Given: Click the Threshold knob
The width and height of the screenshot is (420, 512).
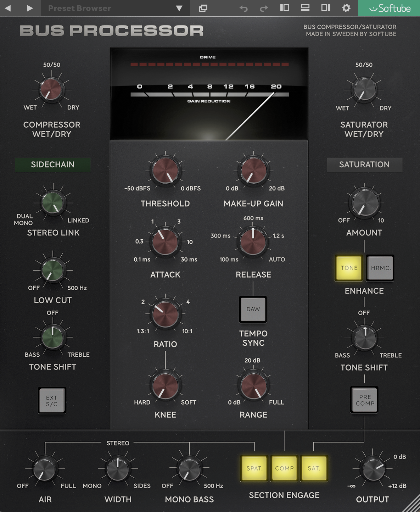Looking at the screenshot, I should [165, 171].
